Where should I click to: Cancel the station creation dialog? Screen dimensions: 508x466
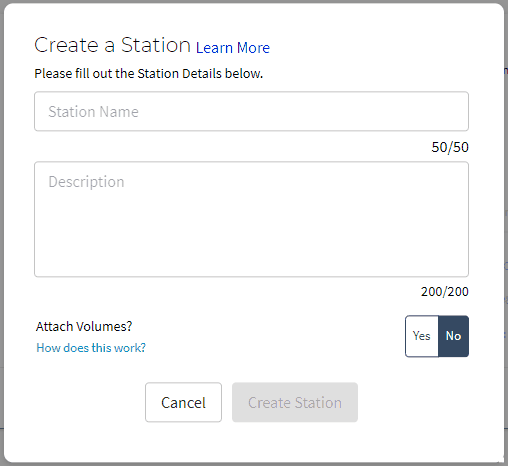coord(183,402)
